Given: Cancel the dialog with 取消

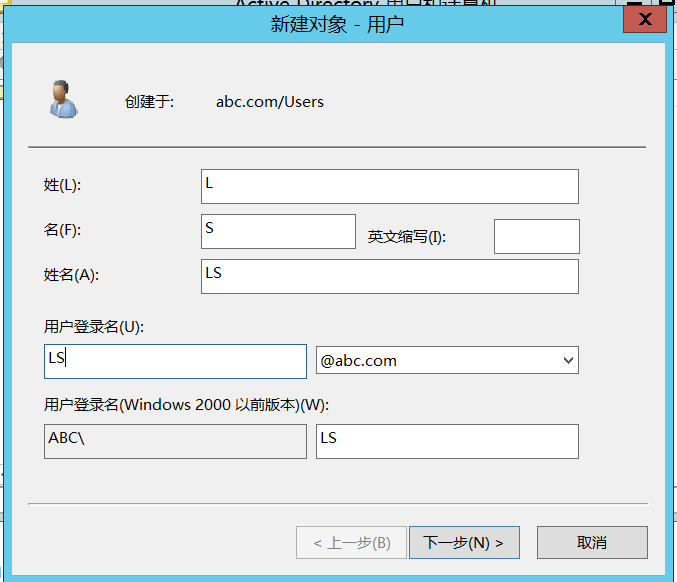Looking at the screenshot, I should (x=592, y=542).
